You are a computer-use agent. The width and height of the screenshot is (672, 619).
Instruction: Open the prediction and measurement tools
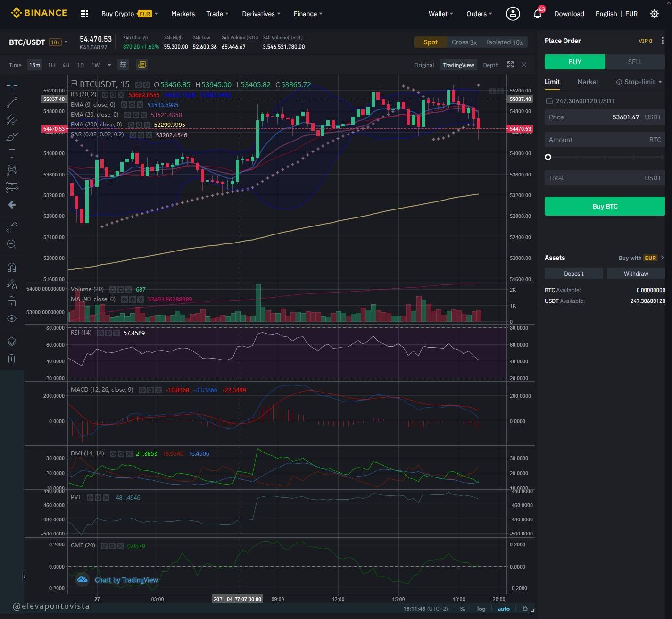tap(12, 187)
